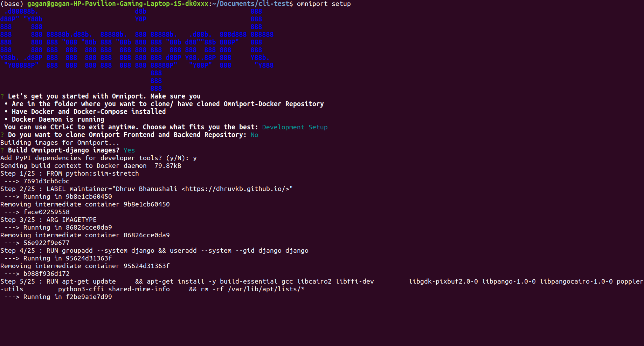Click 'Add PyPI dependencies for developer tools?' line
The height and width of the screenshot is (346, 644).
(98, 158)
